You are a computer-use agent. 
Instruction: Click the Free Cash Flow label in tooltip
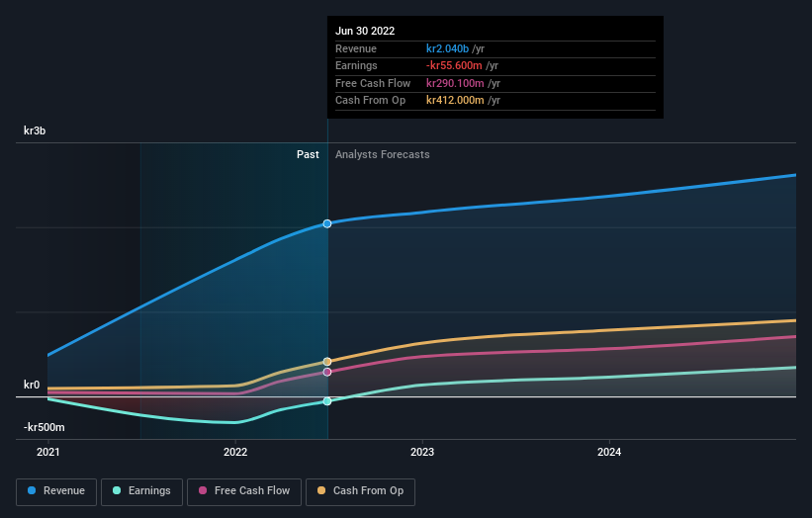pyautogui.click(x=373, y=83)
